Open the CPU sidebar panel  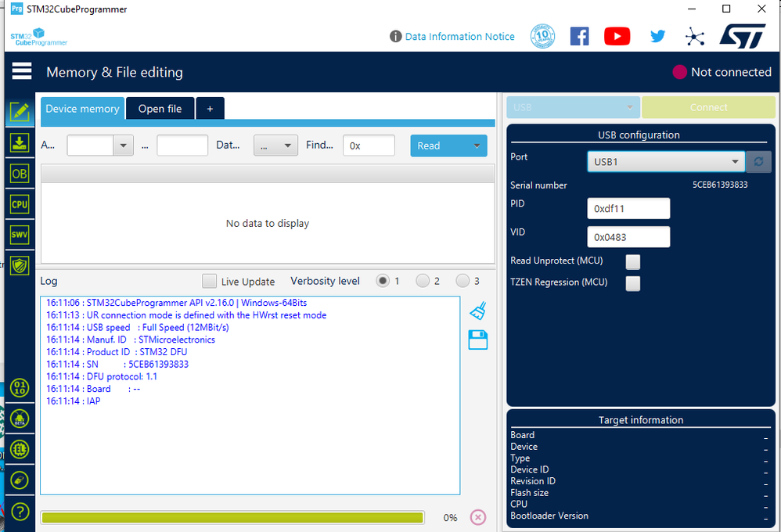coord(20,204)
